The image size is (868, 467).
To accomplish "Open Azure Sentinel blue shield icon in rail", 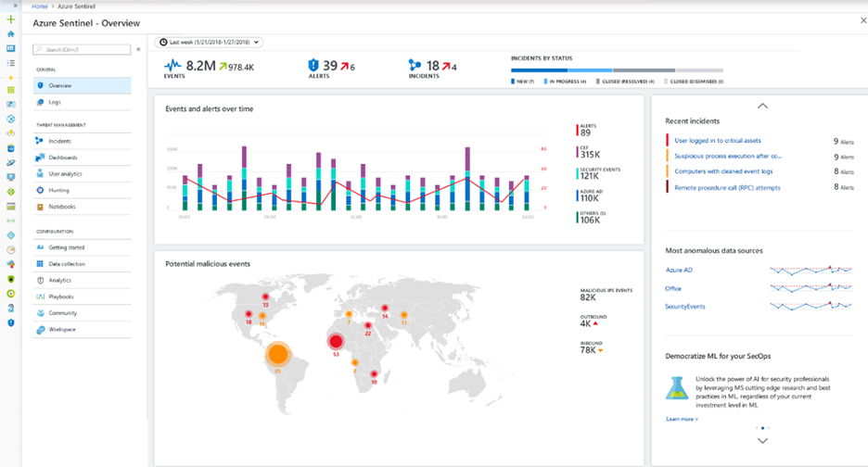I will tap(10, 322).
